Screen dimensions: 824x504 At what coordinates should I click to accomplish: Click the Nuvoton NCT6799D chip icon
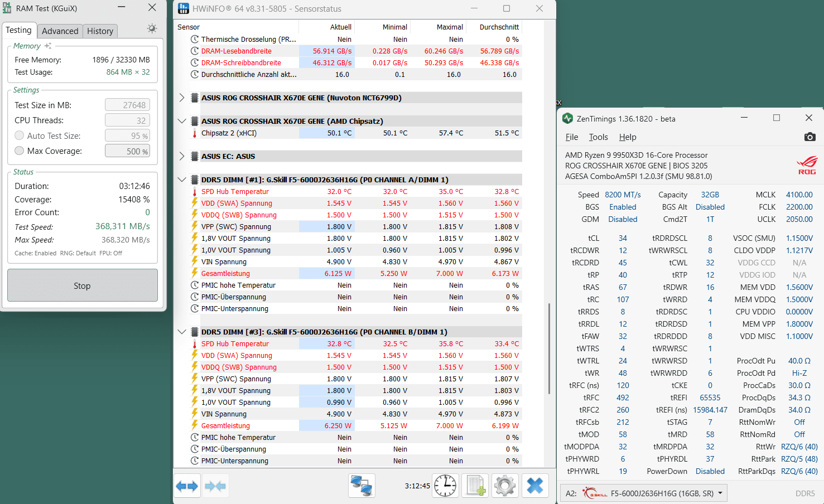195,98
